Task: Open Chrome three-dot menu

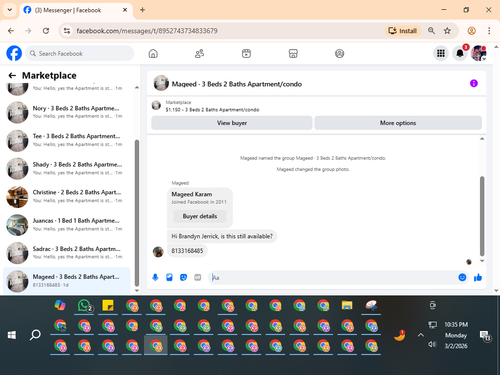Action: tap(489, 31)
